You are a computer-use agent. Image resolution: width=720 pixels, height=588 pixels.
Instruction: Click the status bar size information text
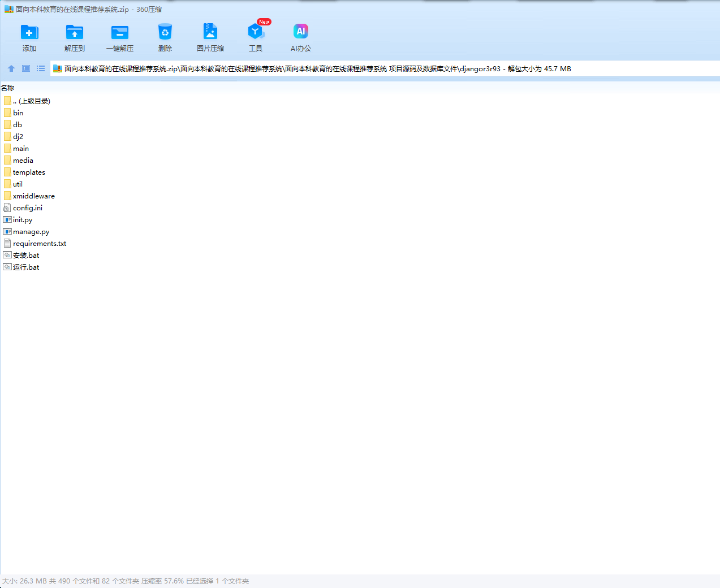pyautogui.click(x=126, y=581)
